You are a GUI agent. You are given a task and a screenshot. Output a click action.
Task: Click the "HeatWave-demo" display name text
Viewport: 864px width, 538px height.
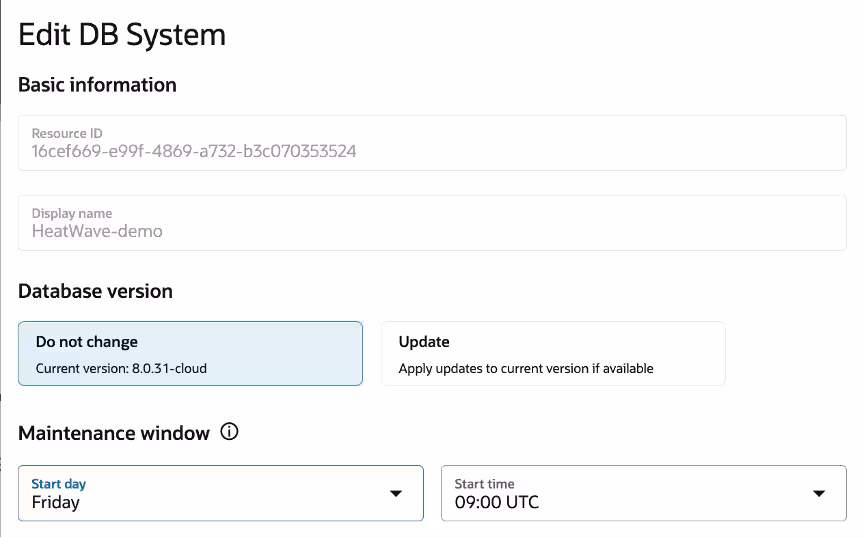pyautogui.click(x=97, y=231)
